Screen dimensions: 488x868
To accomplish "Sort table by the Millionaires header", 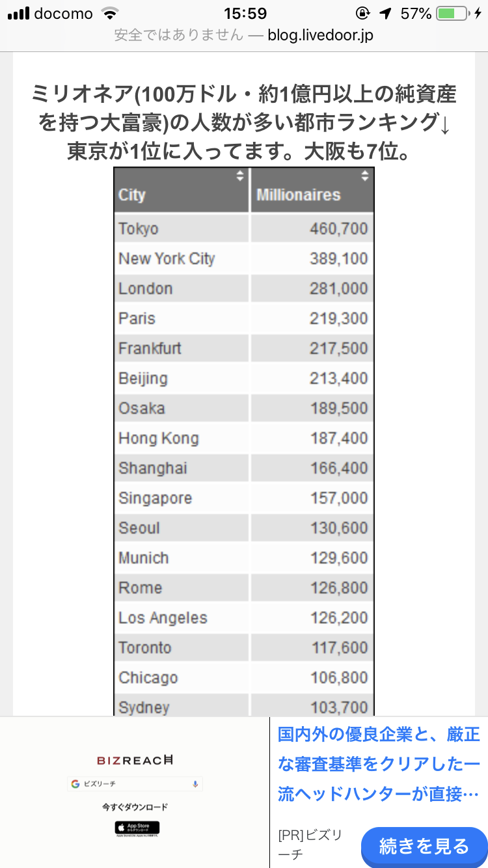I will 298,195.
